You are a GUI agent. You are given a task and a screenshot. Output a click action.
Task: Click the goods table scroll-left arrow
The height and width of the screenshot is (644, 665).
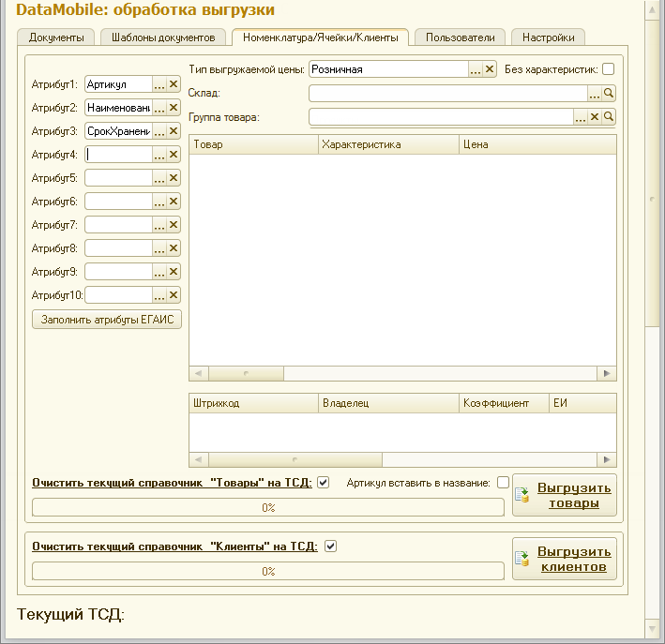[x=199, y=373]
